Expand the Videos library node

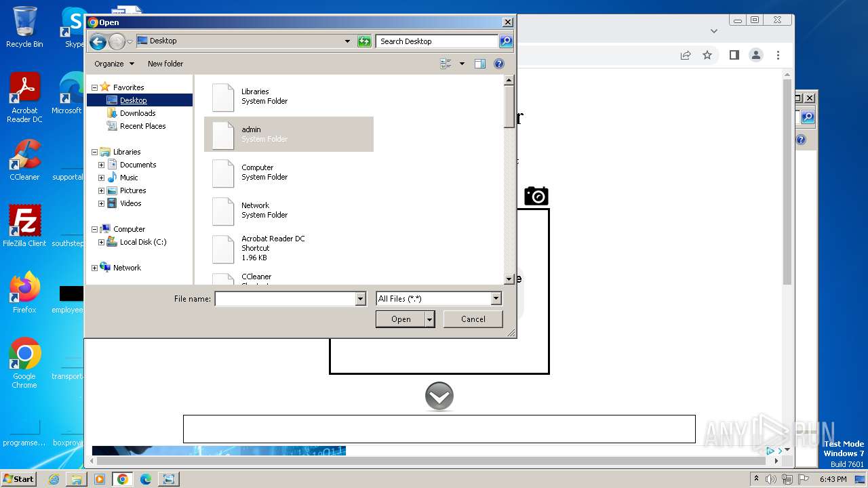pyautogui.click(x=102, y=203)
